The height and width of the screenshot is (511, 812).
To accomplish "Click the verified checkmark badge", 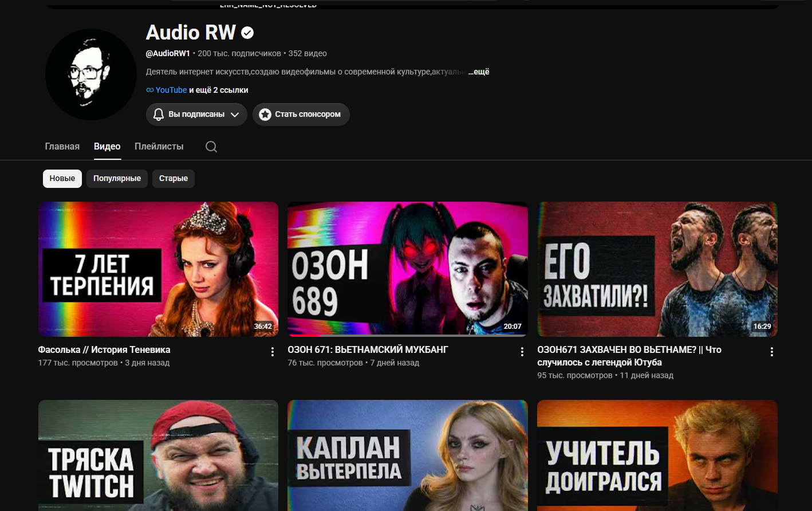I will click(247, 33).
